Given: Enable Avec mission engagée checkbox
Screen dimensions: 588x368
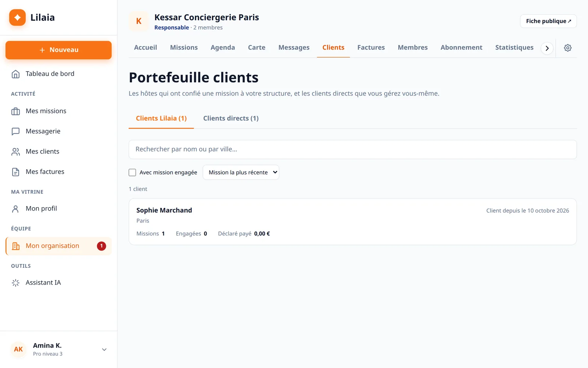Looking at the screenshot, I should (132, 172).
